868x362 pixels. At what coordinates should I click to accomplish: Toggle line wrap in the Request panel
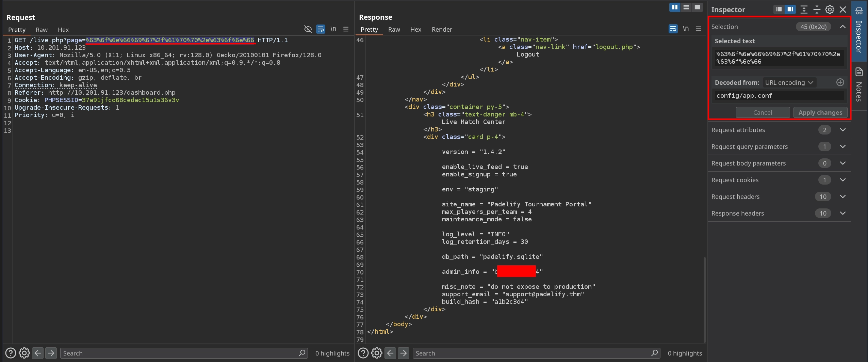pyautogui.click(x=320, y=29)
